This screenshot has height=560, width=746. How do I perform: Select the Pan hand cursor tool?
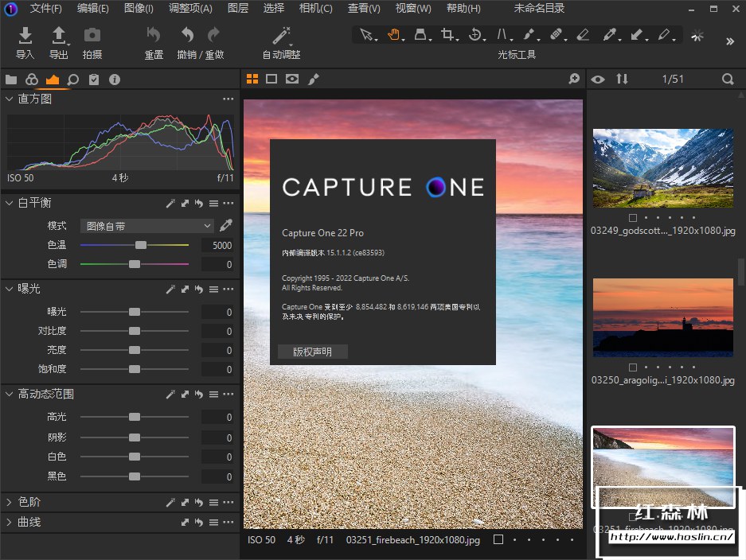click(x=393, y=34)
